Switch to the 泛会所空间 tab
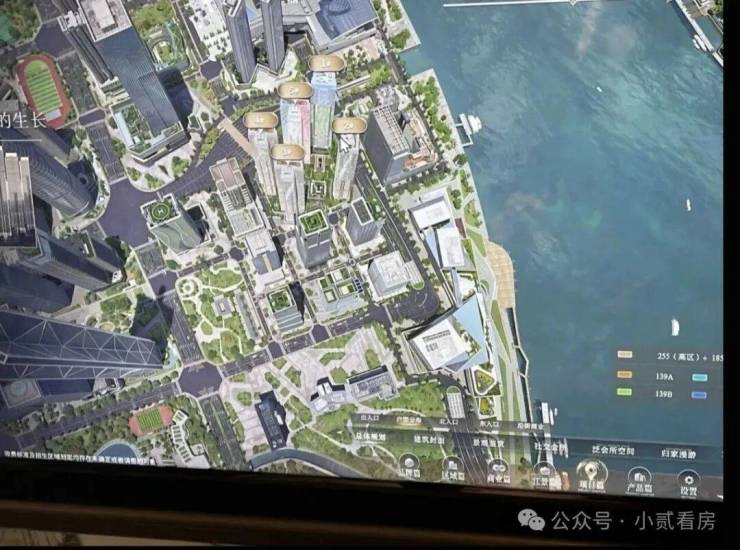Viewport: 740px width, 550px height. pos(613,450)
